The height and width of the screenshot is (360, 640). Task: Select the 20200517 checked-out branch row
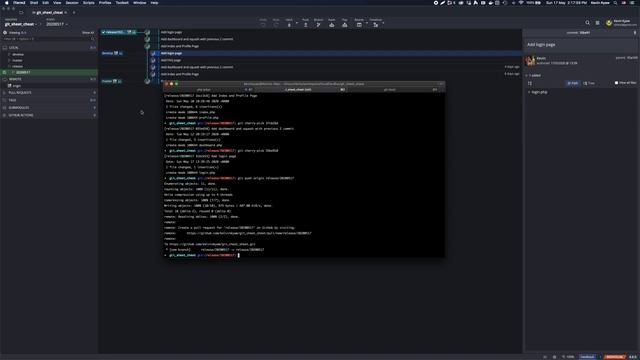coord(49,72)
